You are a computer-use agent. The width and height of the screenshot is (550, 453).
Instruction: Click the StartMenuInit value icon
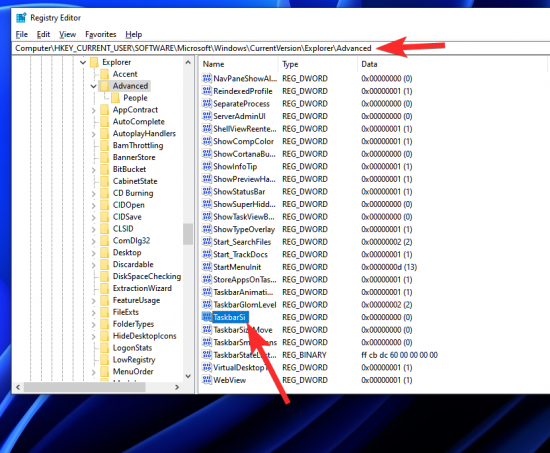pyautogui.click(x=207, y=267)
